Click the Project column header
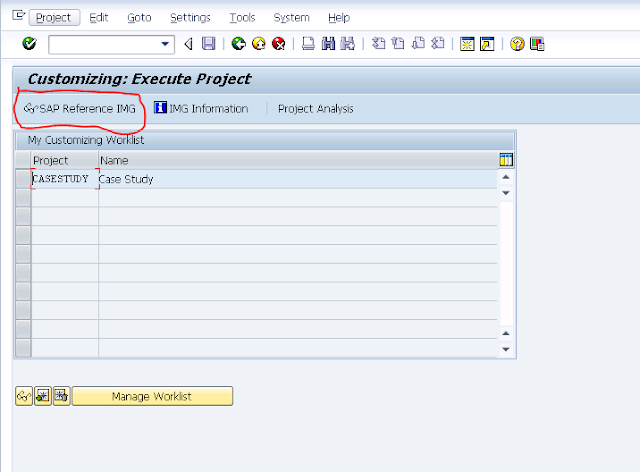Screen dimensions: 640x472 pos(65,160)
